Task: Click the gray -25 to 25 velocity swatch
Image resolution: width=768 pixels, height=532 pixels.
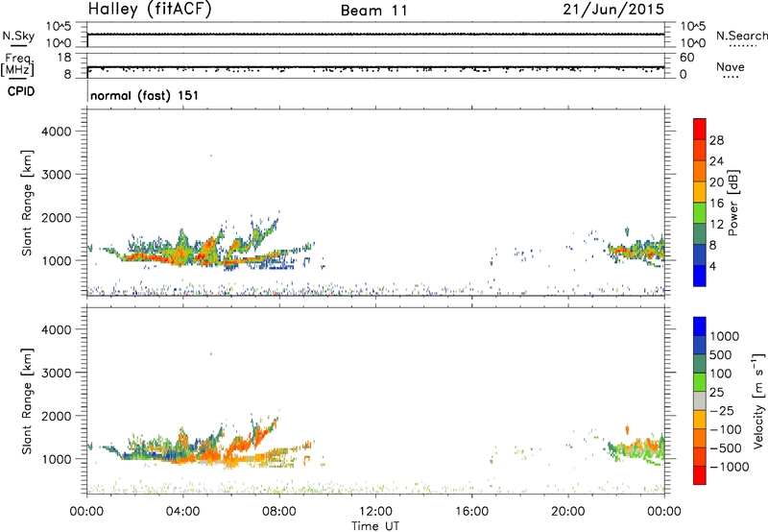Action: pos(700,400)
